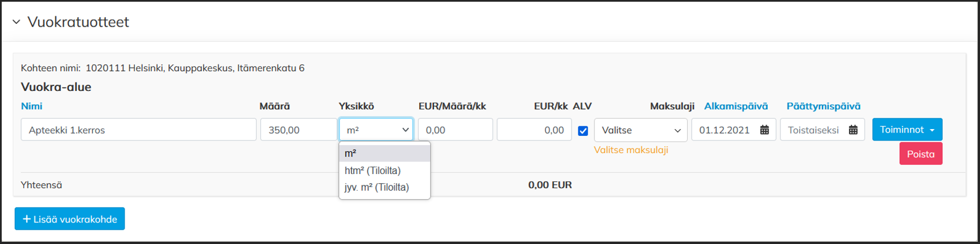Image resolution: width=980 pixels, height=244 pixels.
Task: Open the Yksikkö unit dropdown
Action: coord(376,130)
